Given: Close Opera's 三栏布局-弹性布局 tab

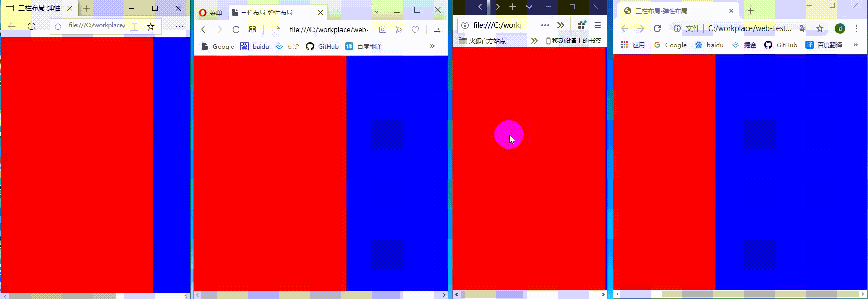Looking at the screenshot, I should [320, 13].
